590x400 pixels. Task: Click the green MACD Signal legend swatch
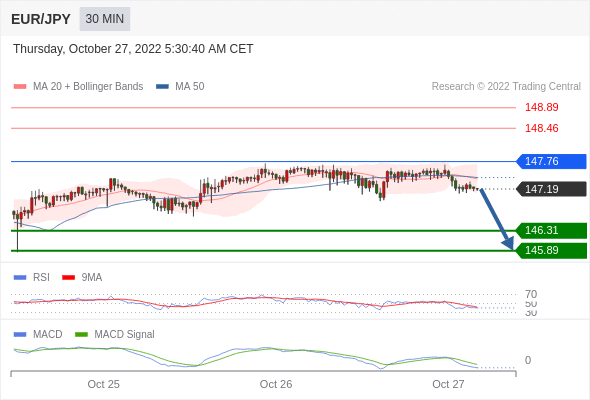pos(81,335)
